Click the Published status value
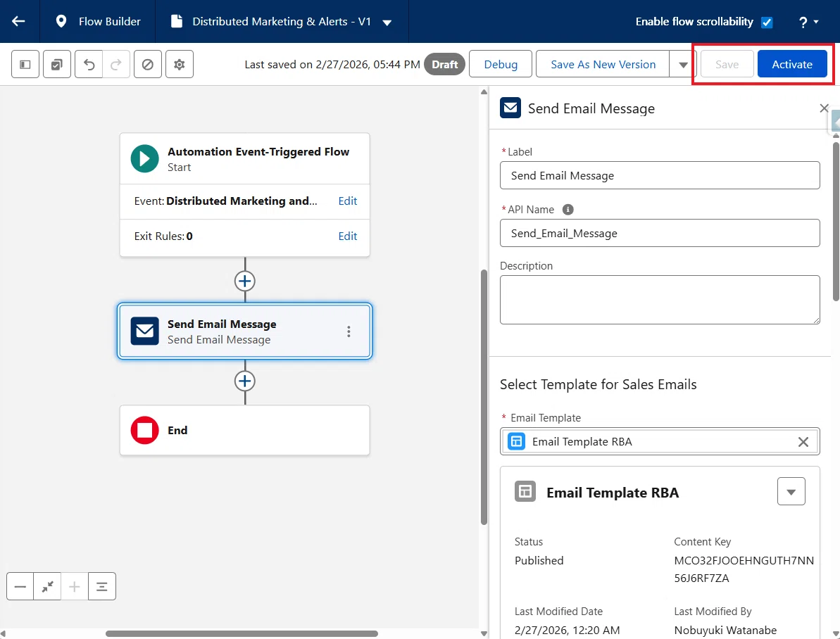840x639 pixels. pos(539,561)
